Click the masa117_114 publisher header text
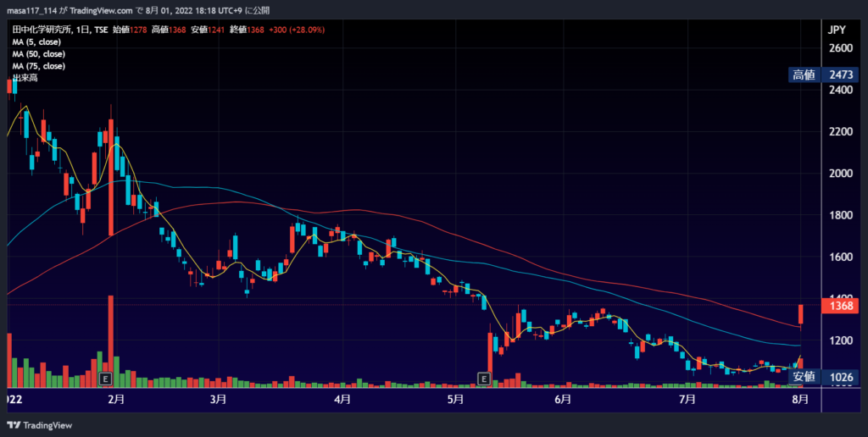 tap(31, 10)
